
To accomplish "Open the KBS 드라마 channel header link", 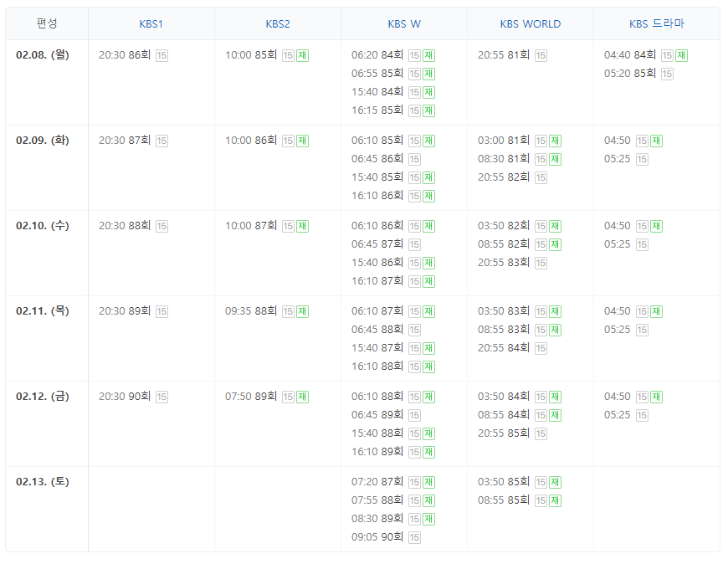I will (x=657, y=23).
